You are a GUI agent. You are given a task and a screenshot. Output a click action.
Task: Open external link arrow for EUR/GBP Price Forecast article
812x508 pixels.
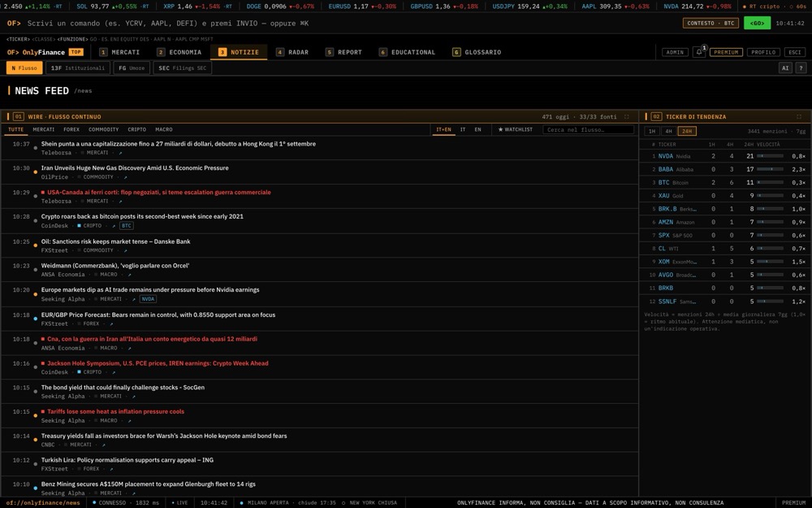coord(110,324)
